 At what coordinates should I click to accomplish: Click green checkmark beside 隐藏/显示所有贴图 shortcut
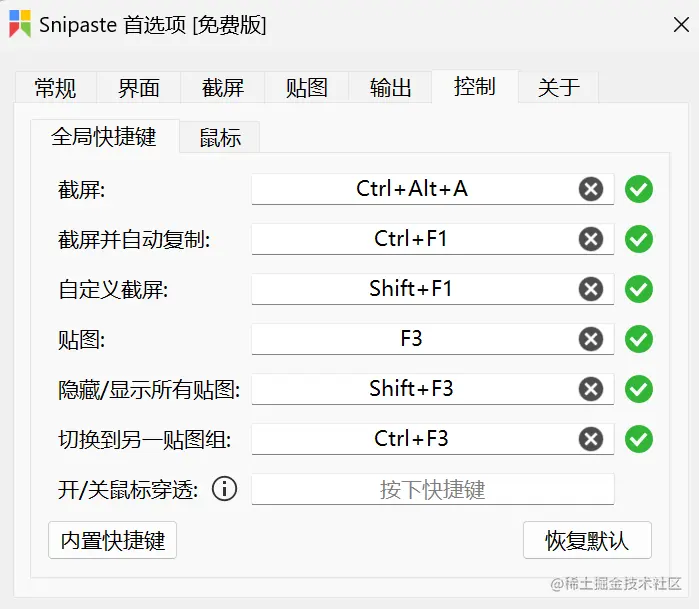(639, 389)
